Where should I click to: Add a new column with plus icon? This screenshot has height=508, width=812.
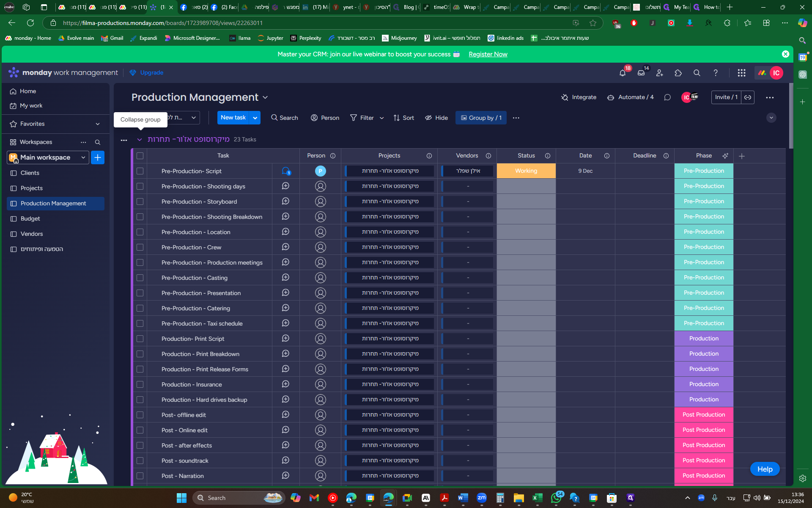(742, 156)
